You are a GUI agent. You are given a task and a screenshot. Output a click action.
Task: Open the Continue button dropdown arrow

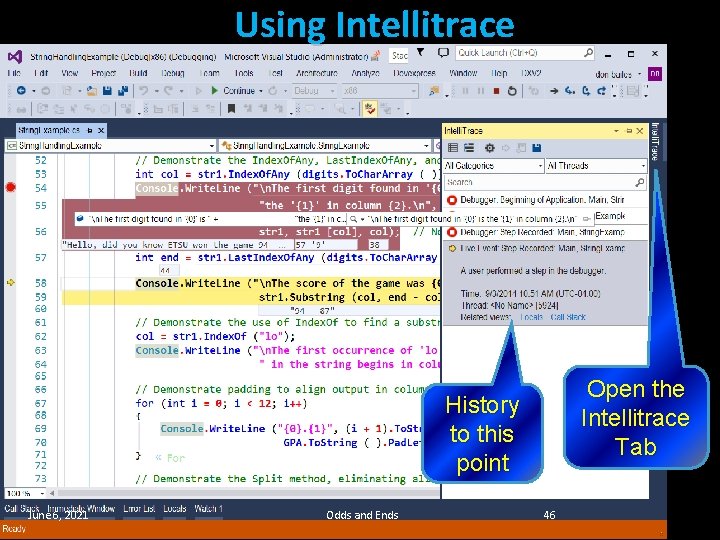[261, 91]
